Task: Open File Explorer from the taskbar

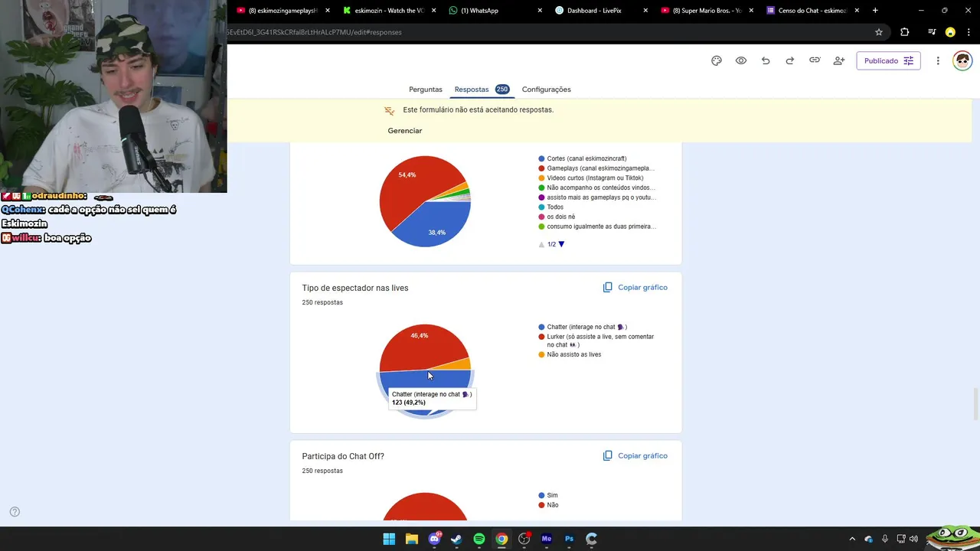Action: point(412,539)
